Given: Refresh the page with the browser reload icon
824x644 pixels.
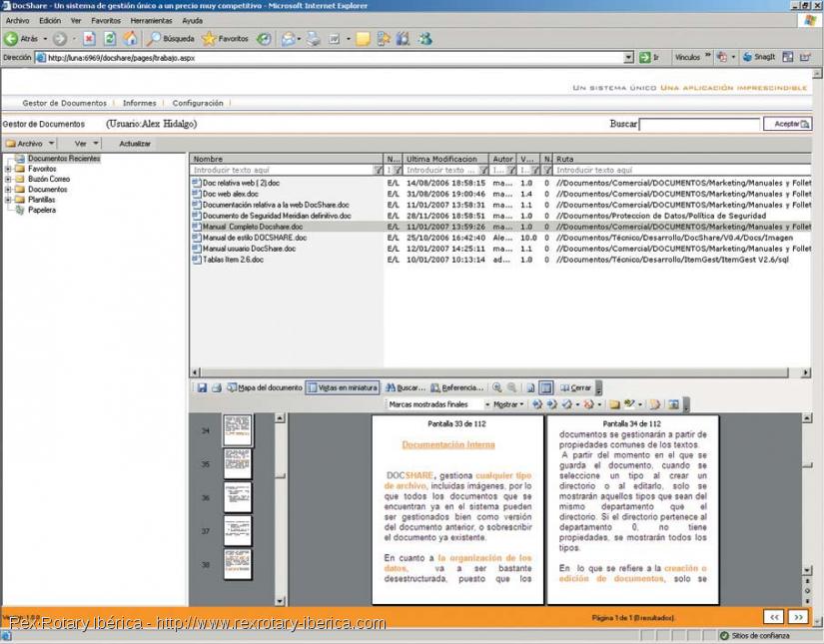Looking at the screenshot, I should tap(109, 39).
